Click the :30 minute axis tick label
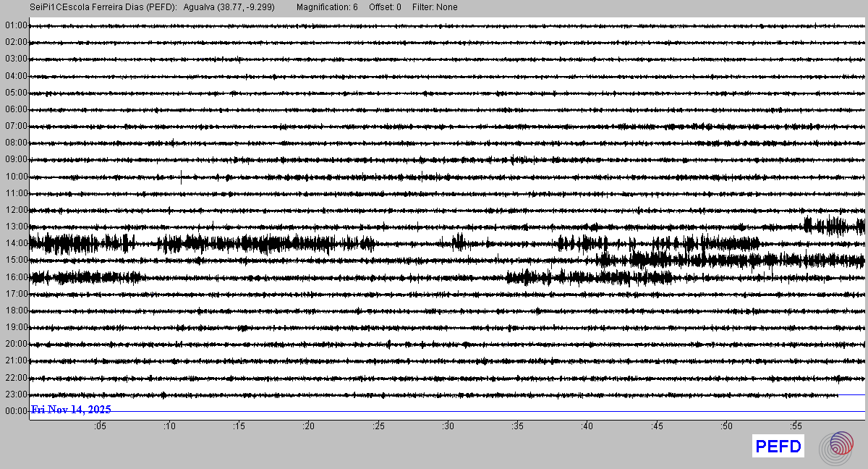Viewport: 868px width, 469px height. pos(448,427)
